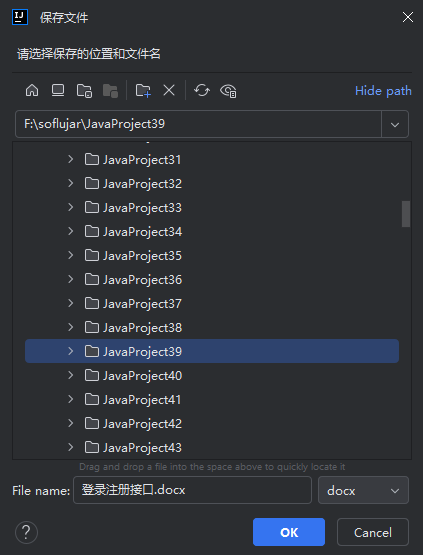Screen dimensions: 423x555
Task: Select the JavaProject35 folder
Action: (212, 256)
